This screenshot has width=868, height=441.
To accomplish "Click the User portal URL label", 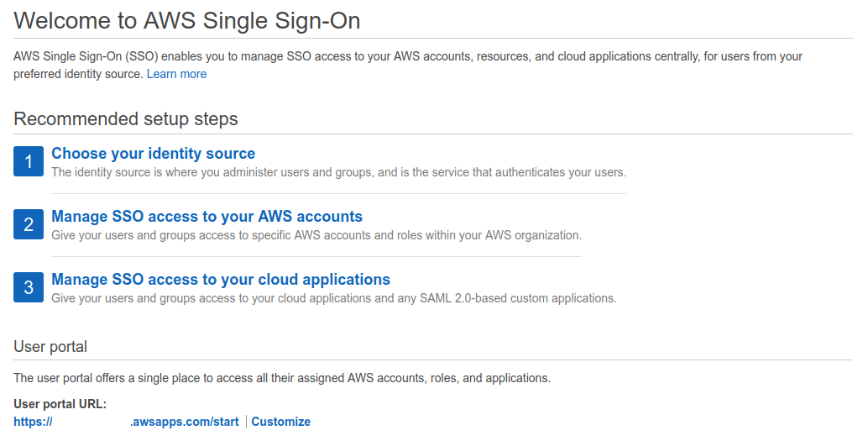I will click(60, 404).
